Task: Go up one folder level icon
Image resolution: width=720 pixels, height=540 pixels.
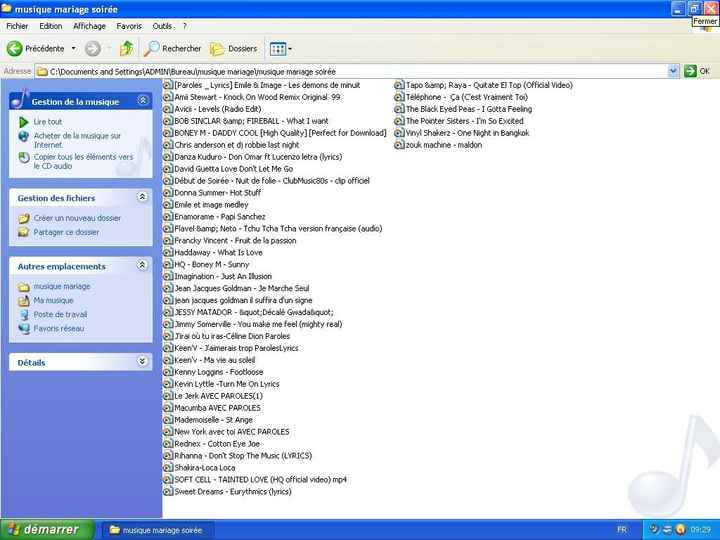Action: click(x=127, y=48)
